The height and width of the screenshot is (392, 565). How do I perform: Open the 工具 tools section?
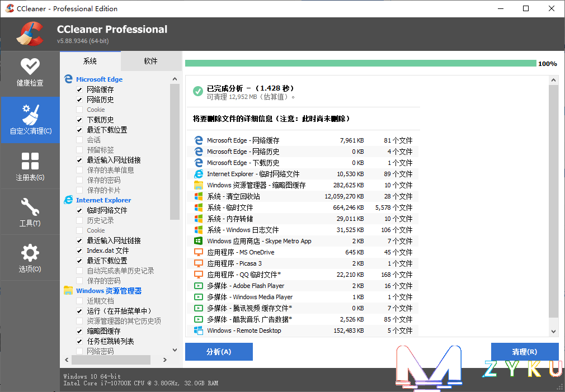point(30,212)
